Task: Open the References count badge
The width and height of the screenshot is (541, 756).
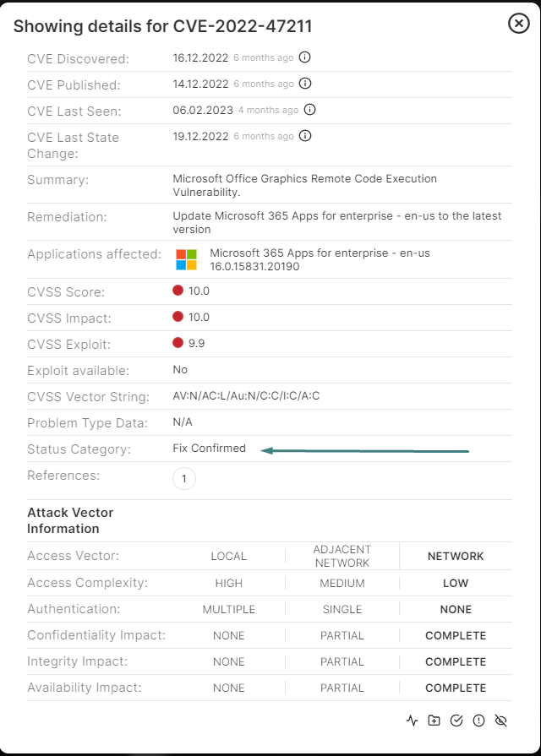Action: [184, 479]
